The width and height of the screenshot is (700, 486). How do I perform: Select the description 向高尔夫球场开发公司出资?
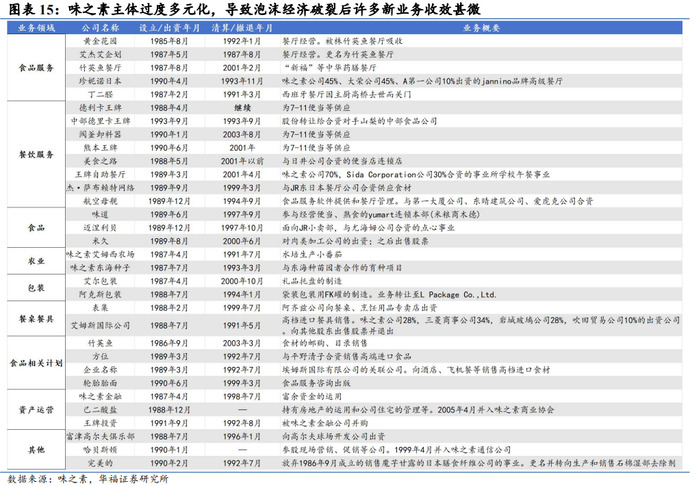click(333, 436)
